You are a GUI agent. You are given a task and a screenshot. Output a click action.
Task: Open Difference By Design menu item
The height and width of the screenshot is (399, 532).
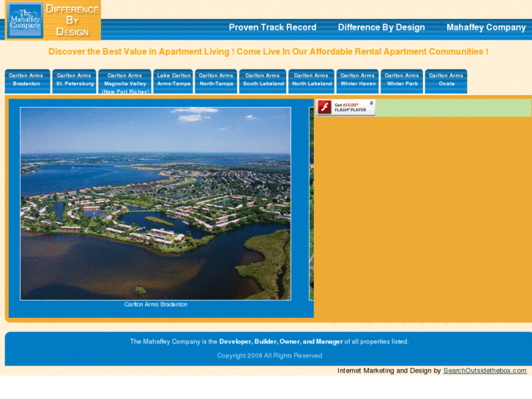pos(381,27)
